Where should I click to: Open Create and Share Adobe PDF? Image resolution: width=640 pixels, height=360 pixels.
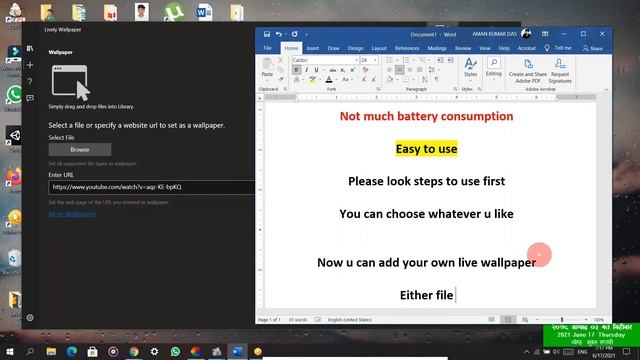[x=528, y=70]
